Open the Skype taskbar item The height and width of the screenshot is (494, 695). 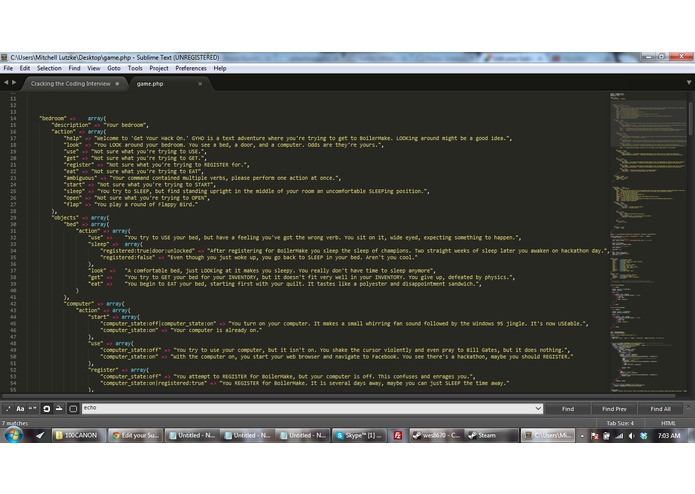point(360,436)
